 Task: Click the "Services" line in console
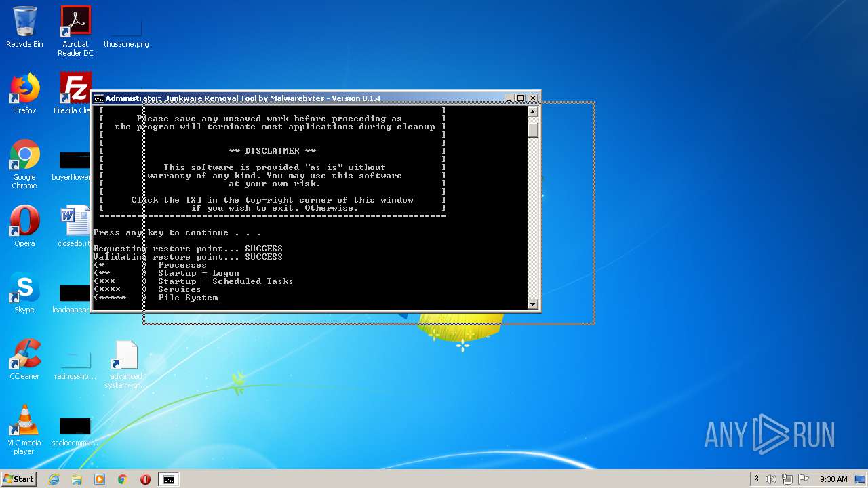(180, 289)
